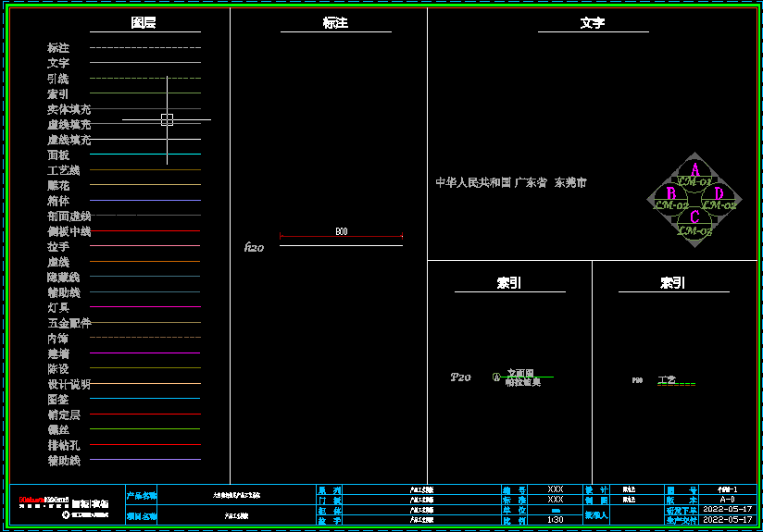763x532 pixels.
Task: Select the 中华人民共和国 广东省 东莞市 text
Action: pos(511,183)
